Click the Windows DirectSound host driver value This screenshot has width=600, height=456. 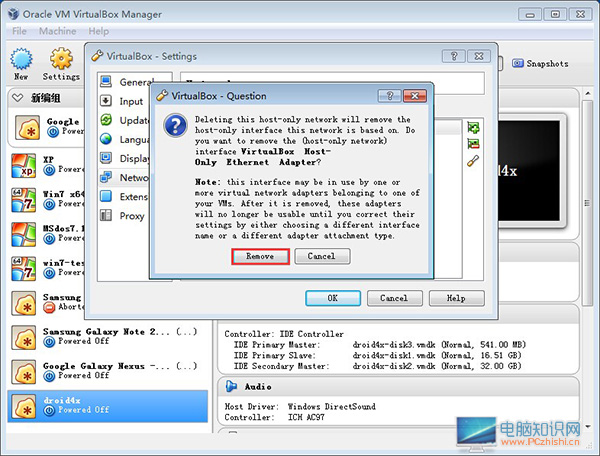tap(331, 406)
